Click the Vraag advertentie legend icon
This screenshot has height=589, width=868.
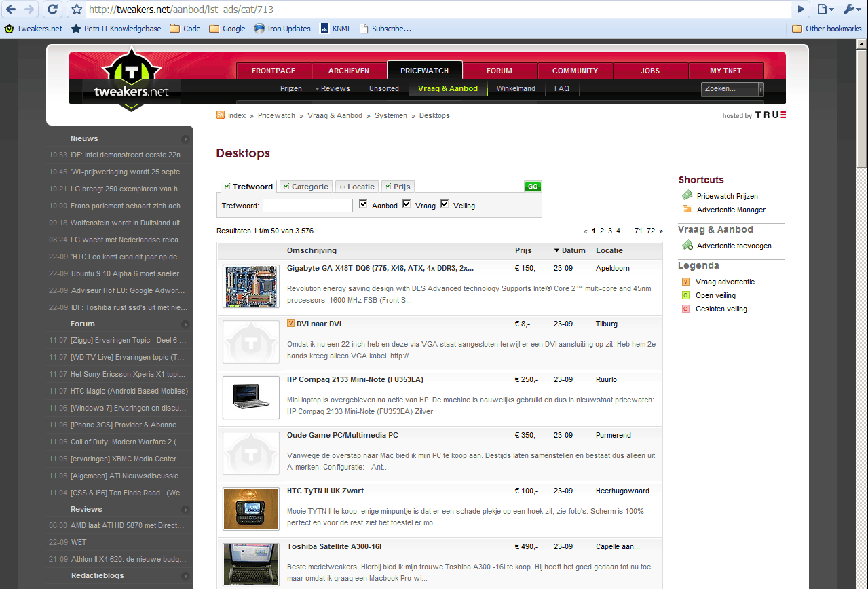pos(685,282)
